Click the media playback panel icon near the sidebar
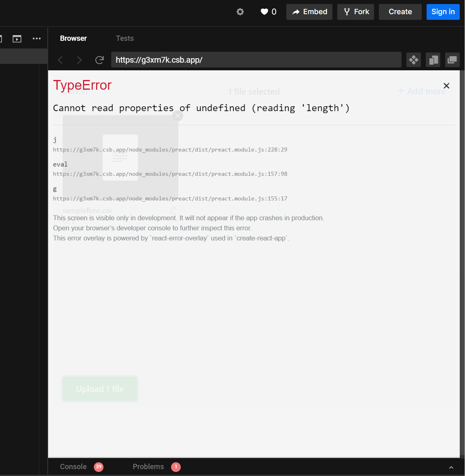The height and width of the screenshot is (476, 465). tap(17, 38)
